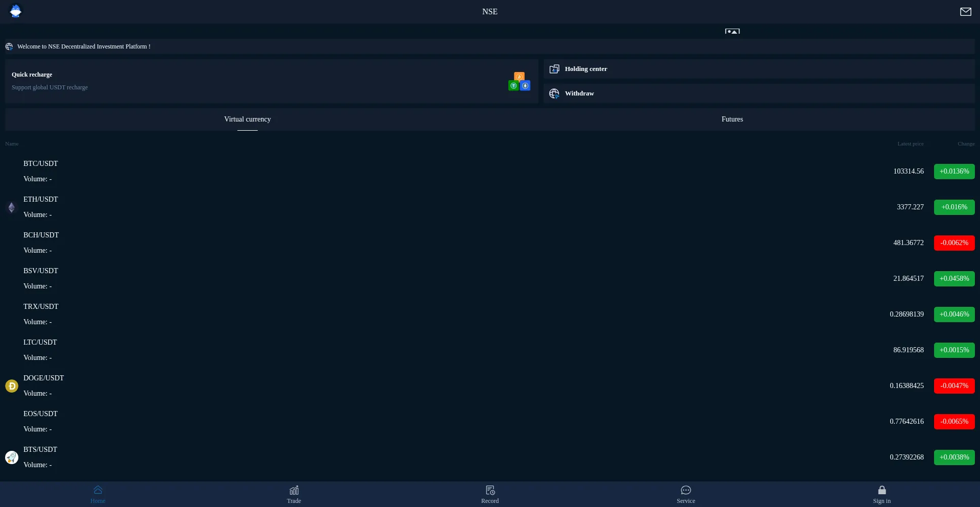Click the Holding center icon

pos(554,69)
